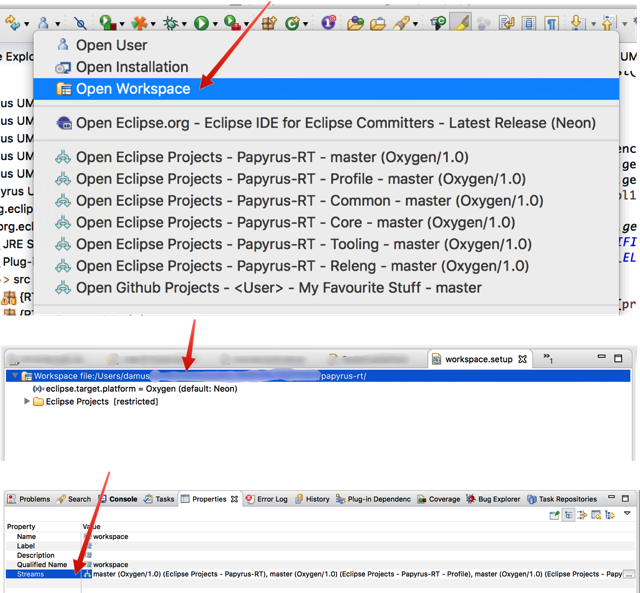Toggle the highlighted marker pen Mark Occurrences

click(x=460, y=22)
